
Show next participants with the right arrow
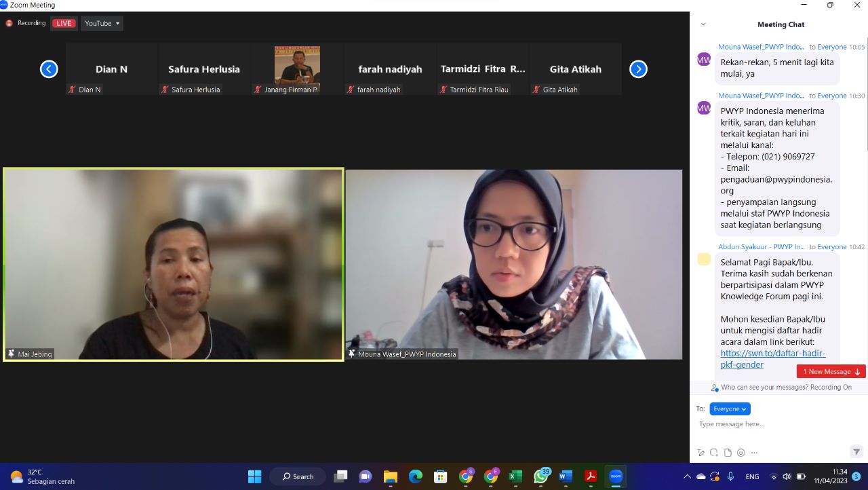pyautogui.click(x=638, y=69)
